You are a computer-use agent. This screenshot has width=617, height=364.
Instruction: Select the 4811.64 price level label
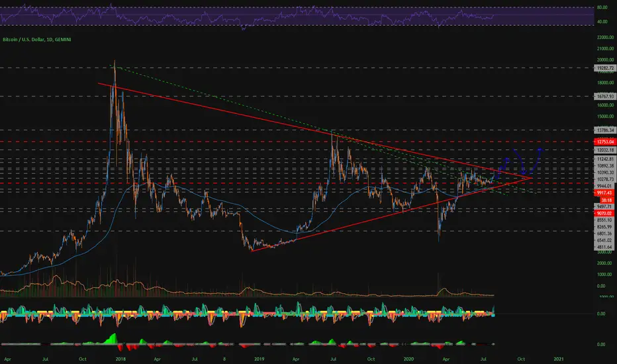coord(605,247)
